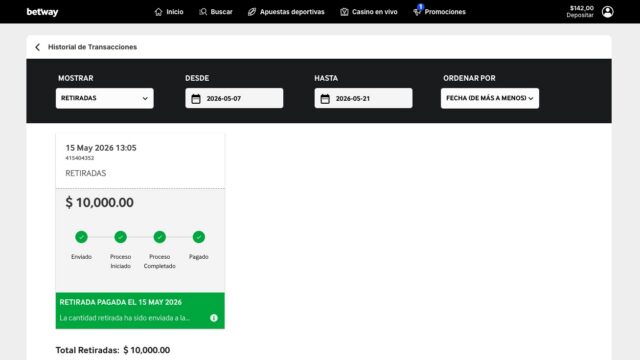Click the Retirada pagada el 15 May banner

pos(140,311)
